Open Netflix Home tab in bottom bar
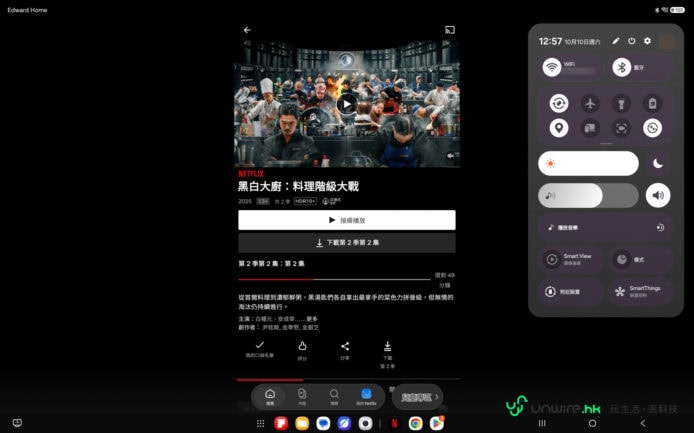This screenshot has height=433, width=694. [x=270, y=397]
